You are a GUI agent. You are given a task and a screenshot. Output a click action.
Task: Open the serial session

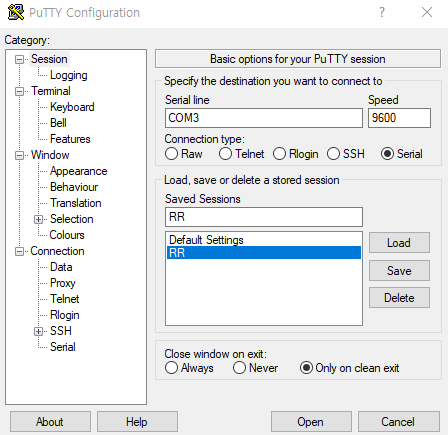311,422
